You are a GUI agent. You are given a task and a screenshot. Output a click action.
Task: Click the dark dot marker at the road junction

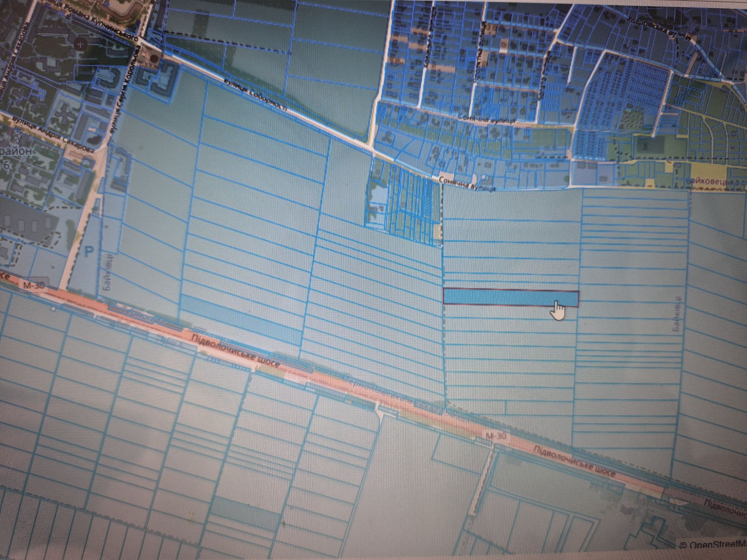(x=154, y=58)
